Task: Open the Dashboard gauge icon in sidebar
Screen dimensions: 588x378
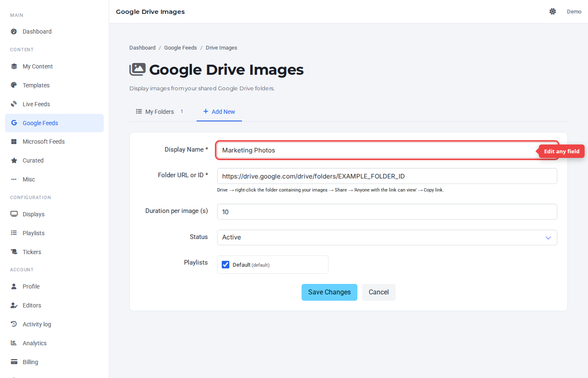Action: [x=14, y=31]
